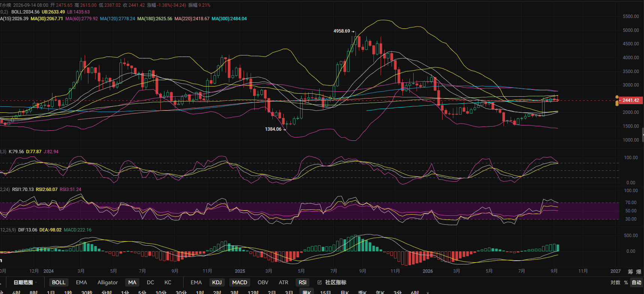Toggle the BOLL main indicator
This screenshot has height=294, width=644.
[58, 282]
